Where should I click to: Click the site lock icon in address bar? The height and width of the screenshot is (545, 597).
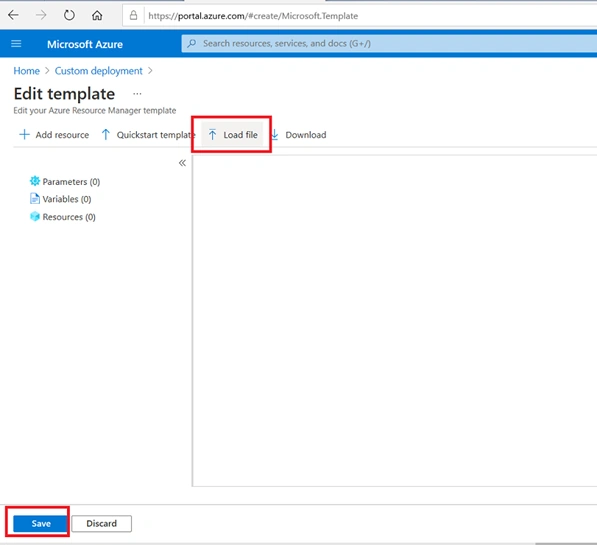pos(133,15)
